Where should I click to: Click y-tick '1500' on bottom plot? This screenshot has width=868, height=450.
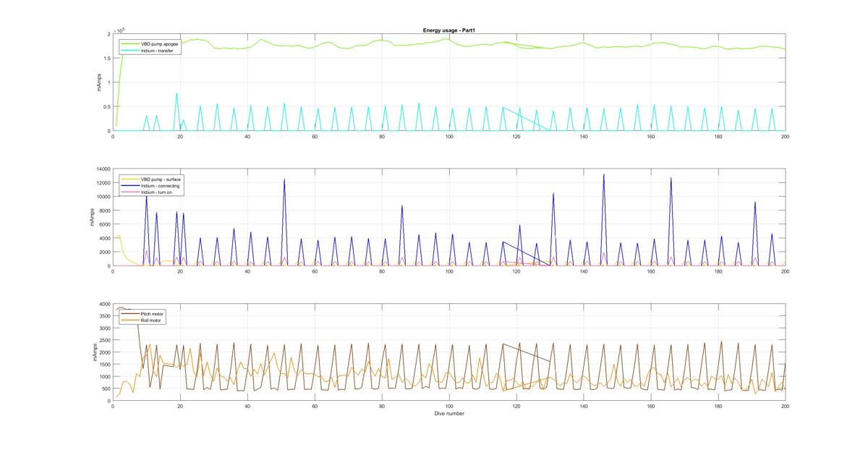click(103, 365)
